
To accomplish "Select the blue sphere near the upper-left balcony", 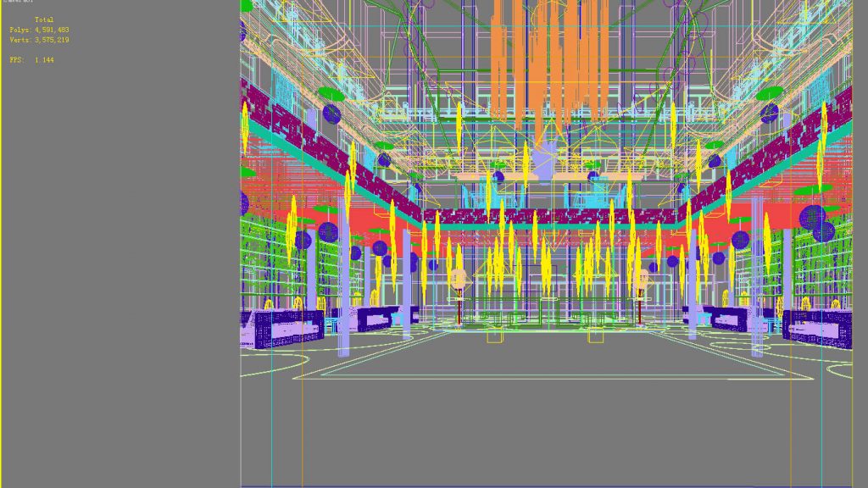I will (331, 114).
